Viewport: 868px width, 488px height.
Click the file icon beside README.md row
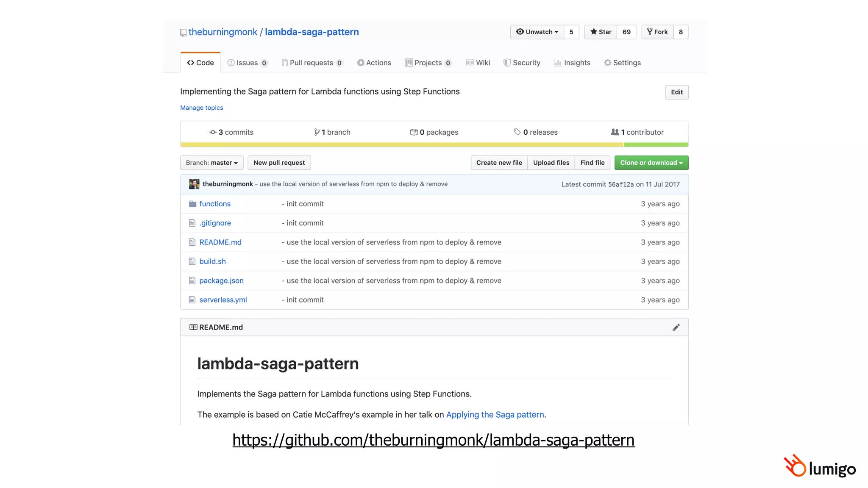(x=192, y=242)
